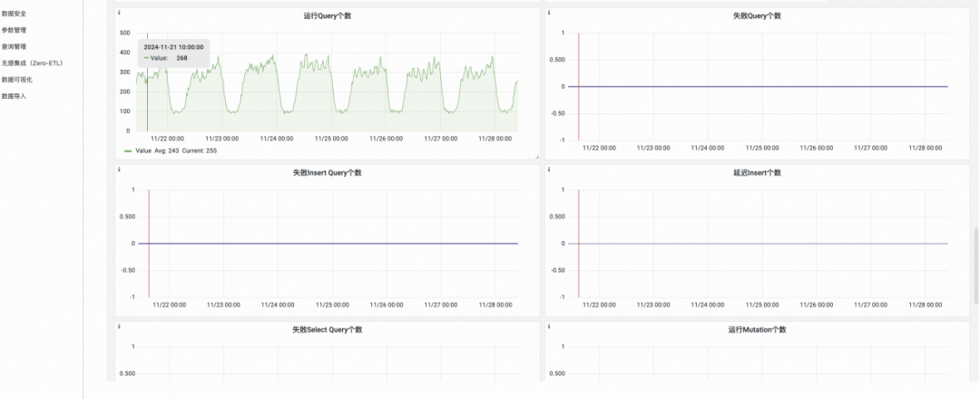This screenshot has height=399, width=980.
Task: Click info icon on 失败Select Query个数 panel
Action: click(x=119, y=326)
